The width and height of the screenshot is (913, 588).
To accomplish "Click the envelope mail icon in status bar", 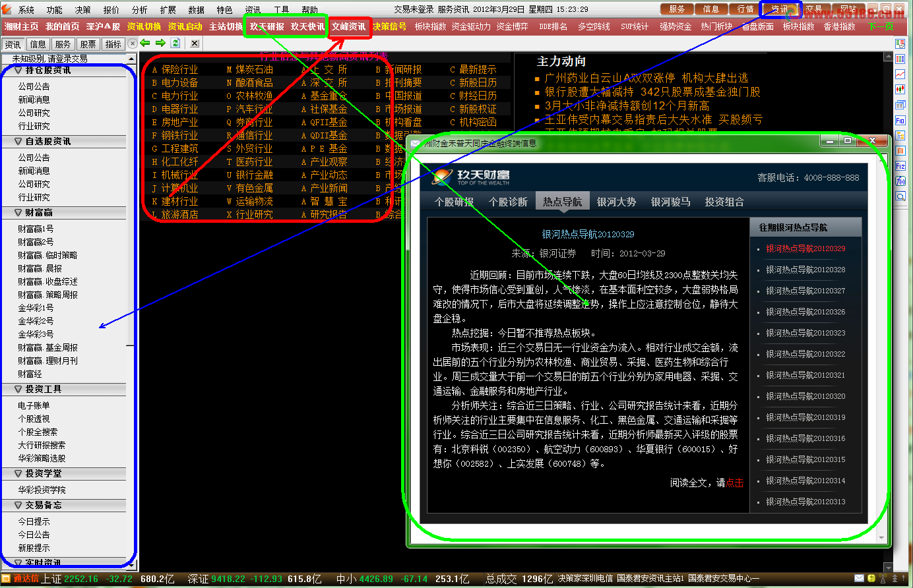I will coord(859,579).
